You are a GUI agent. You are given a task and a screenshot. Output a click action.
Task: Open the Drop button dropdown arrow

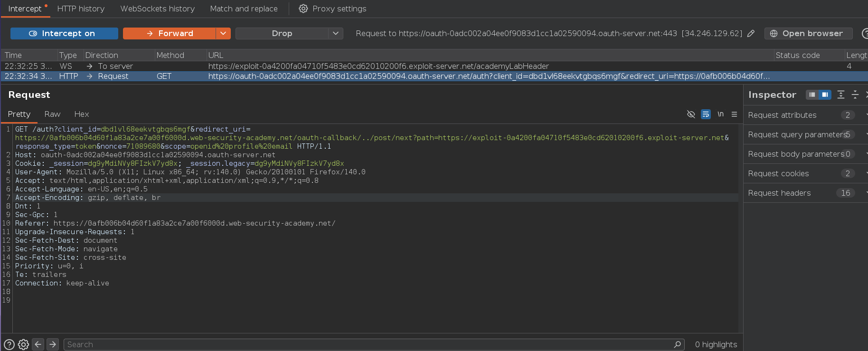pyautogui.click(x=336, y=33)
